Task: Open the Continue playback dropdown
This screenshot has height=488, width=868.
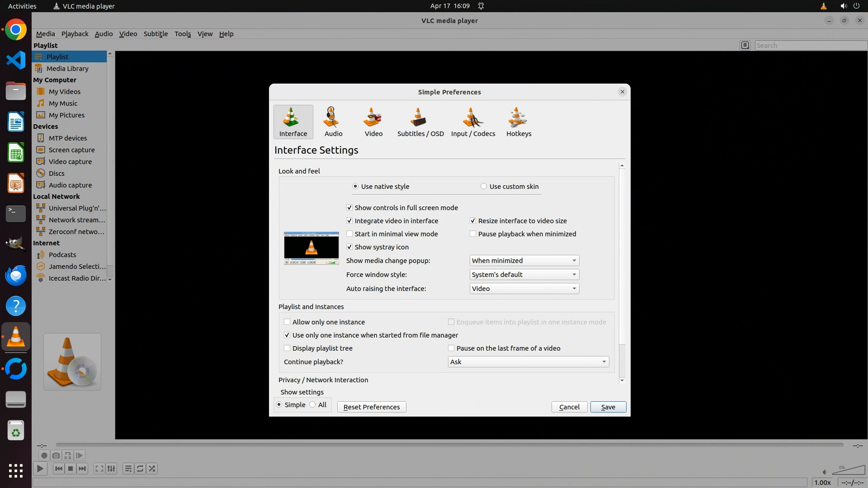Action: pyautogui.click(x=528, y=362)
